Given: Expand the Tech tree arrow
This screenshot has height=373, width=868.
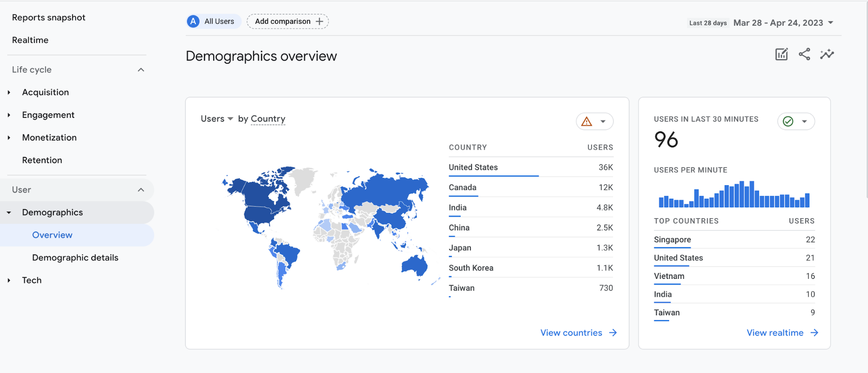Looking at the screenshot, I should coord(9,280).
